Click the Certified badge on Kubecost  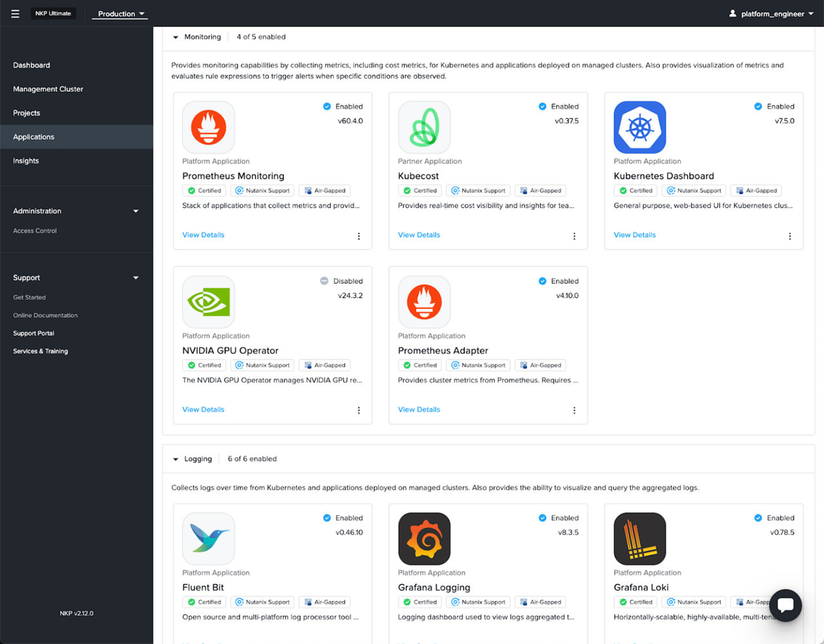tap(420, 190)
